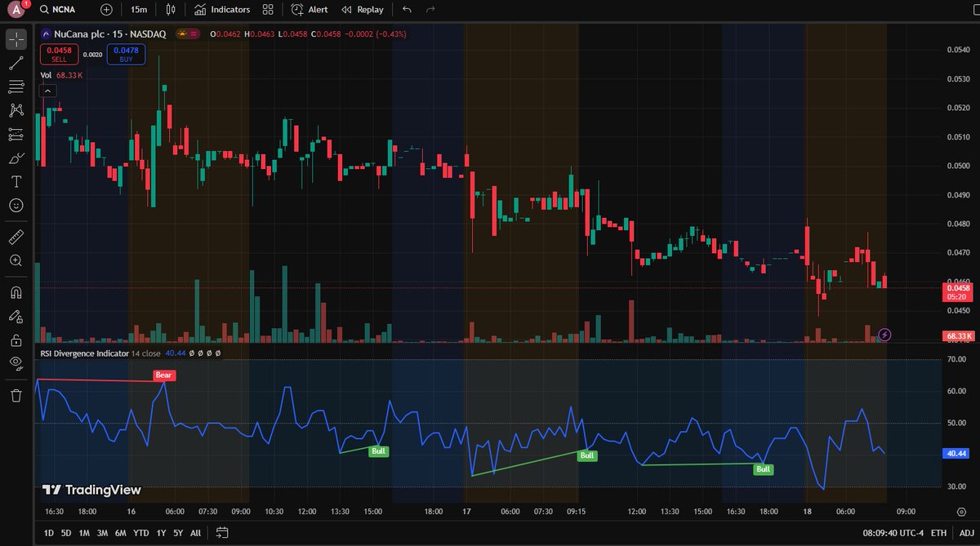Open the go to date calendar icon
Viewport: 980px width, 546px height.
click(222, 533)
